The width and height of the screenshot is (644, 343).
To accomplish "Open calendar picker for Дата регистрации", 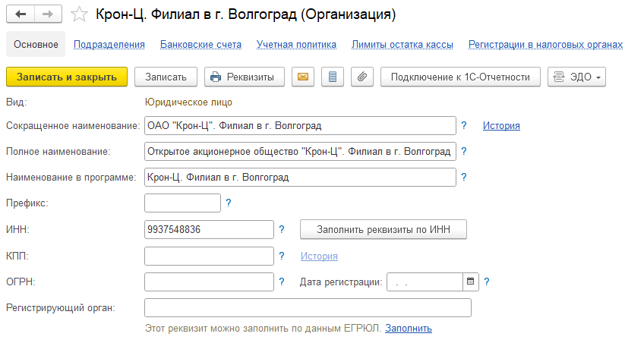I will [x=471, y=282].
